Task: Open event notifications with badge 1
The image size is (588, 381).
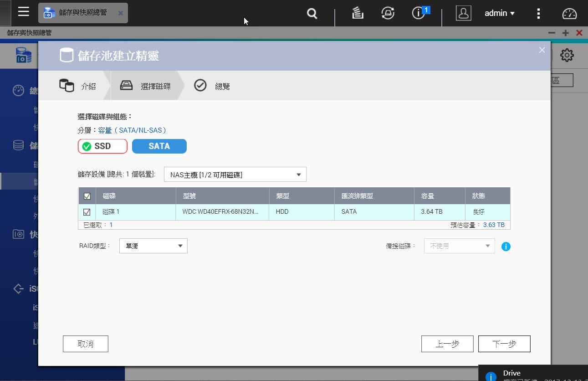Action: point(419,13)
